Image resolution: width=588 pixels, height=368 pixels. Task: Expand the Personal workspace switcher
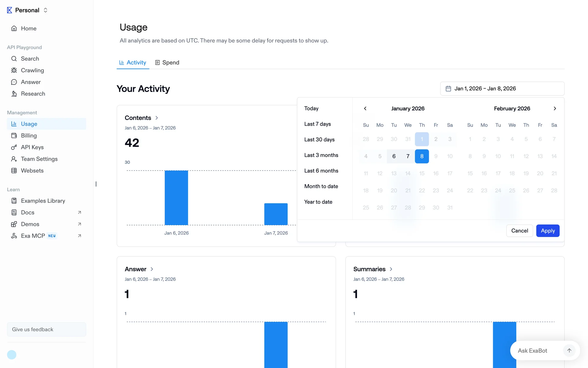point(45,10)
